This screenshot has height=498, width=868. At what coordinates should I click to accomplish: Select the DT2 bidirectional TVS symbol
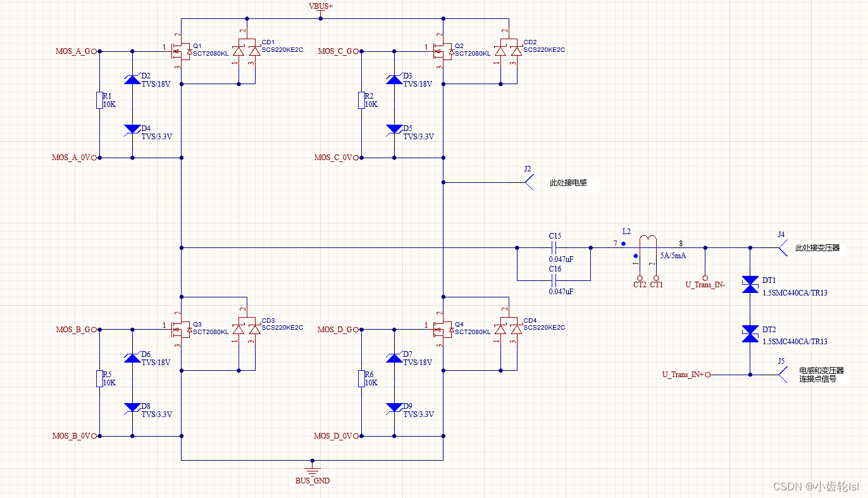[750, 333]
